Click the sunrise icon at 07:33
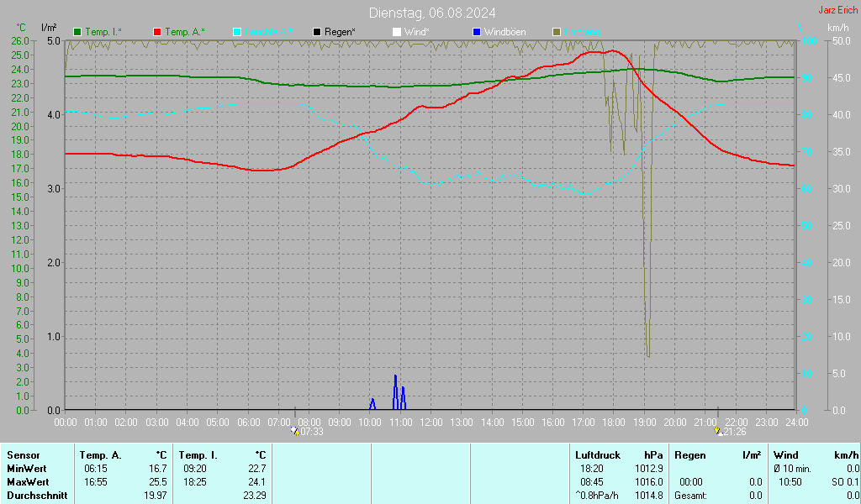The image size is (861, 504). [294, 431]
